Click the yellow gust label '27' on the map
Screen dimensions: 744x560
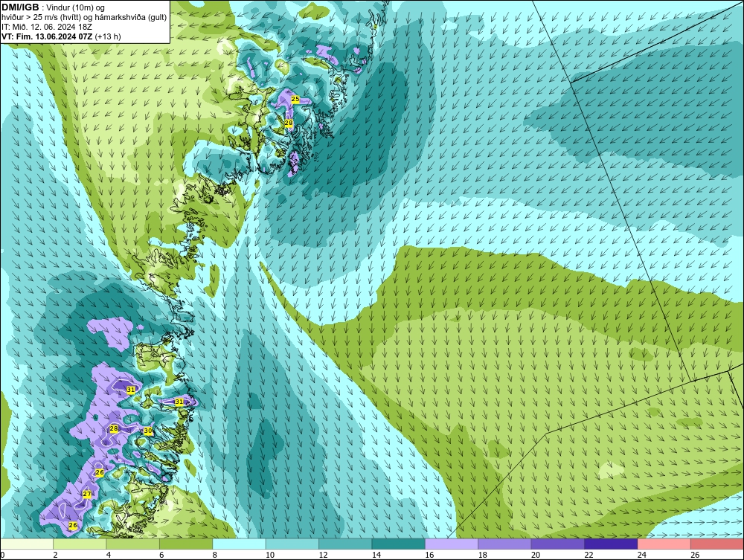(x=87, y=494)
